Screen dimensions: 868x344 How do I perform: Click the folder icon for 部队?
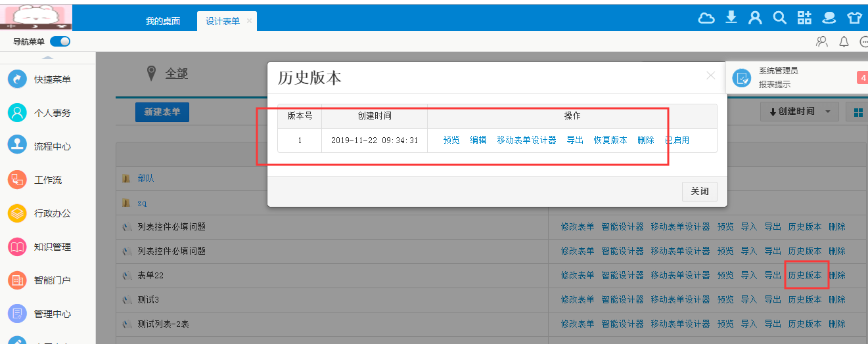tap(127, 178)
